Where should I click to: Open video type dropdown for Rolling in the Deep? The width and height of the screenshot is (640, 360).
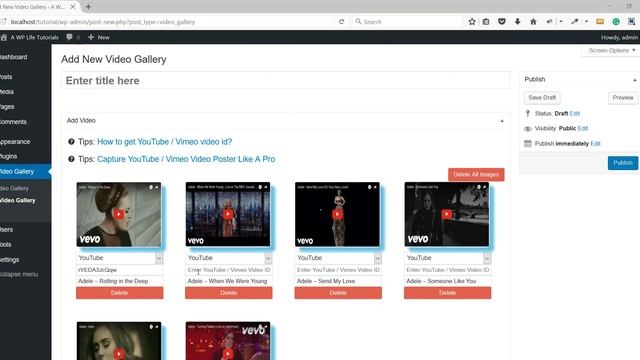point(119,258)
